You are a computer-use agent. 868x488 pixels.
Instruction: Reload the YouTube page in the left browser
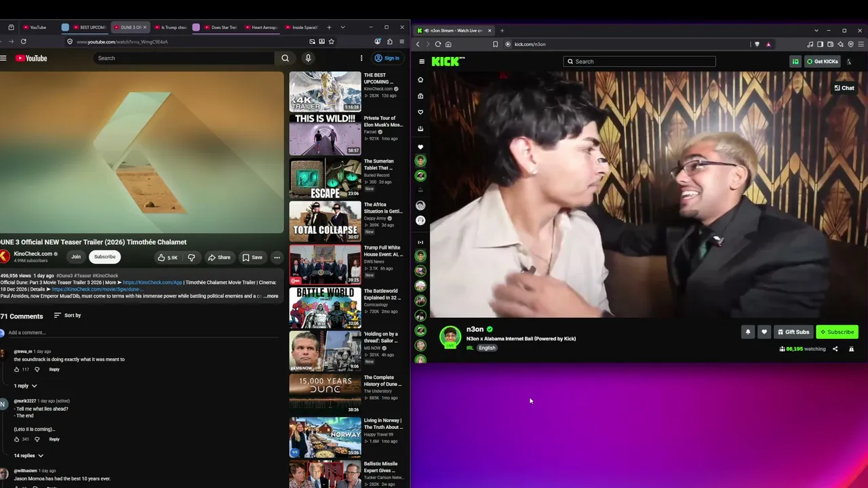point(23,41)
